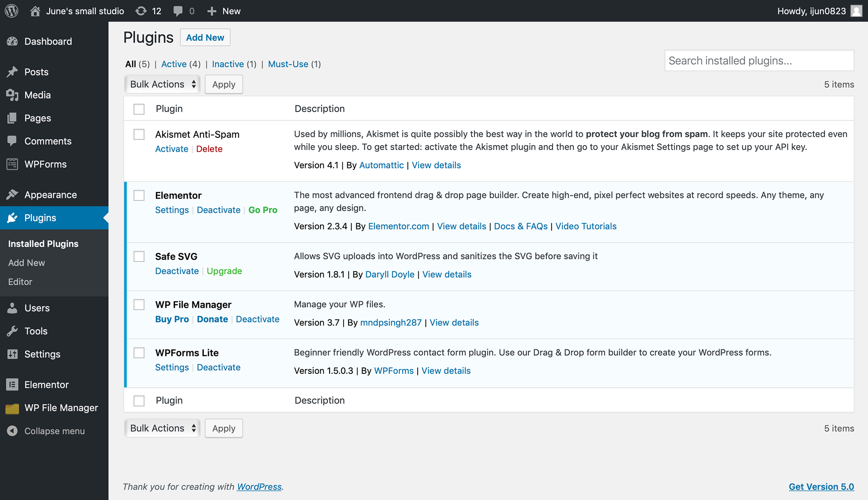This screenshot has height=500, width=868.
Task: Open Video Tutorials link for Elementor
Action: tap(586, 226)
